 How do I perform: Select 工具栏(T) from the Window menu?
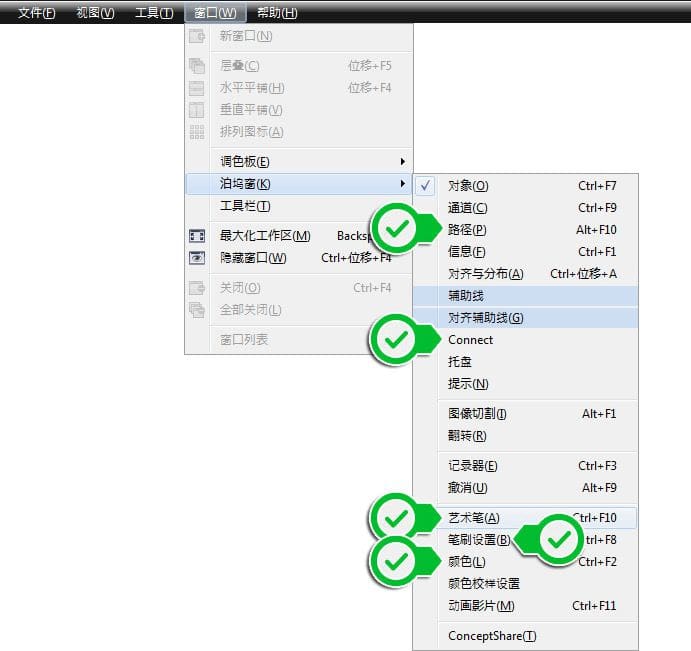click(x=245, y=206)
